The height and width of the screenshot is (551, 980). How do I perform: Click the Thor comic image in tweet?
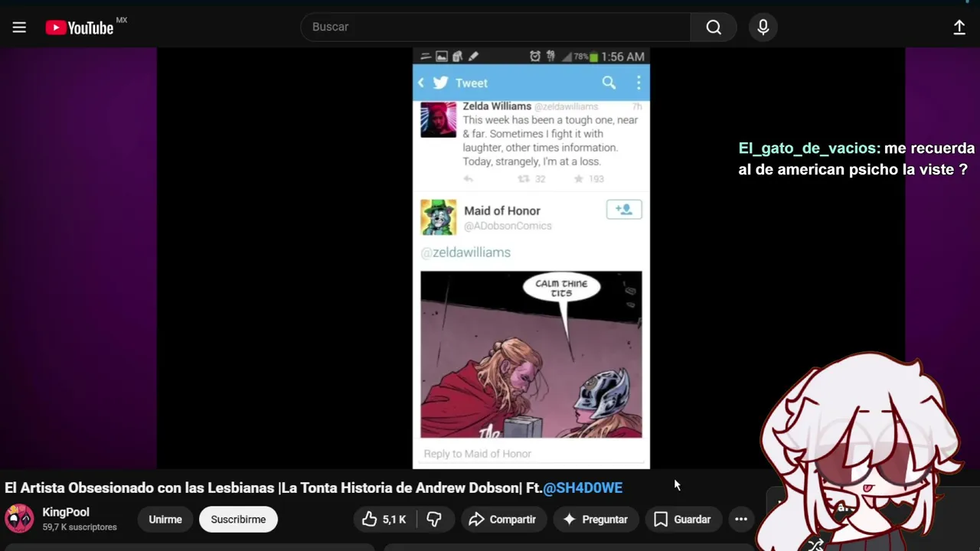click(531, 354)
